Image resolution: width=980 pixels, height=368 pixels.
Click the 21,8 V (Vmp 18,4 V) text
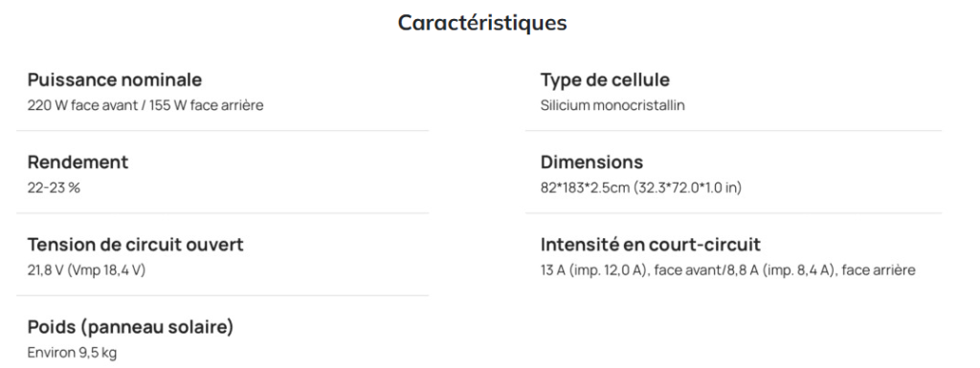click(86, 271)
